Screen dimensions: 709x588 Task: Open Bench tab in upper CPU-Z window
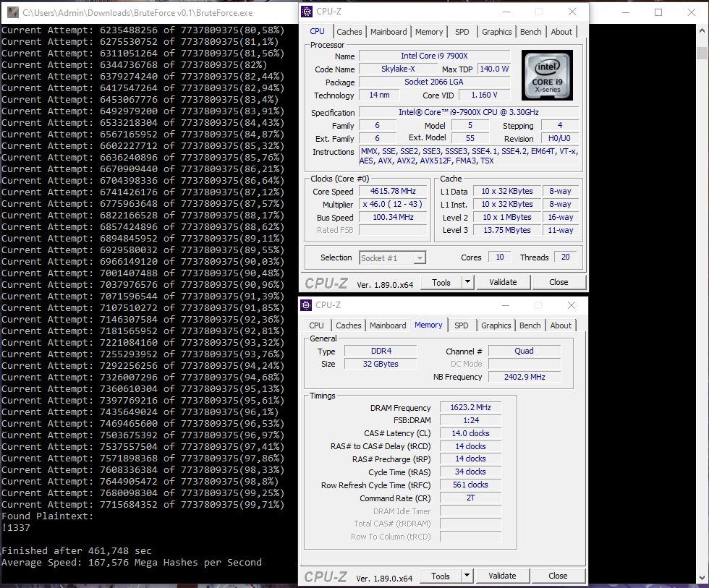point(530,32)
